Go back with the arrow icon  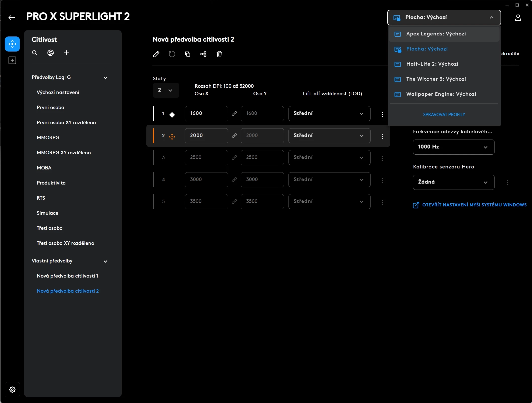coord(12,17)
